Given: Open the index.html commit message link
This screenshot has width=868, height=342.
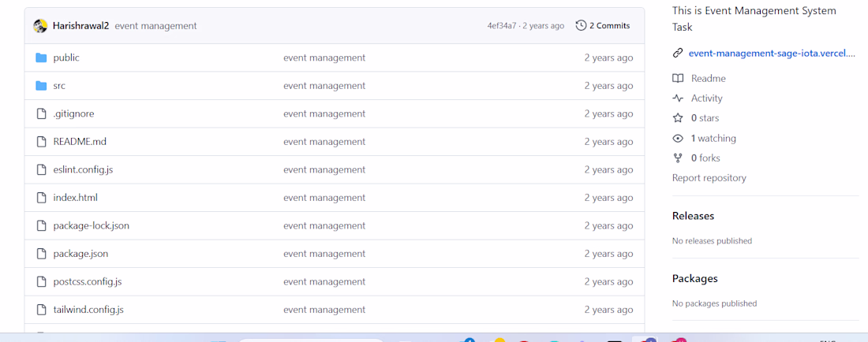Looking at the screenshot, I should coord(324,198).
